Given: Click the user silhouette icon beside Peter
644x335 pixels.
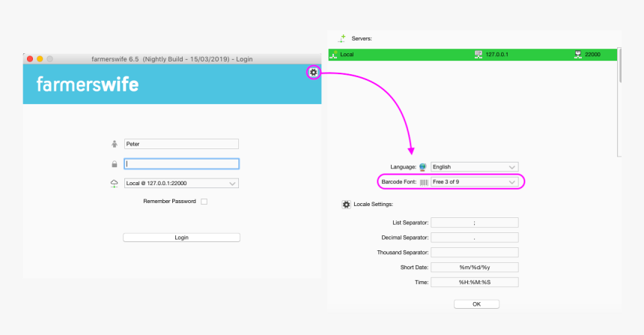Looking at the screenshot, I should (114, 144).
